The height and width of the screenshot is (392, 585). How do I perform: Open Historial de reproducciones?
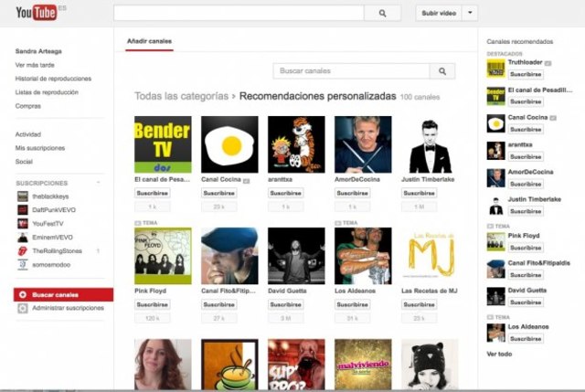click(53, 79)
